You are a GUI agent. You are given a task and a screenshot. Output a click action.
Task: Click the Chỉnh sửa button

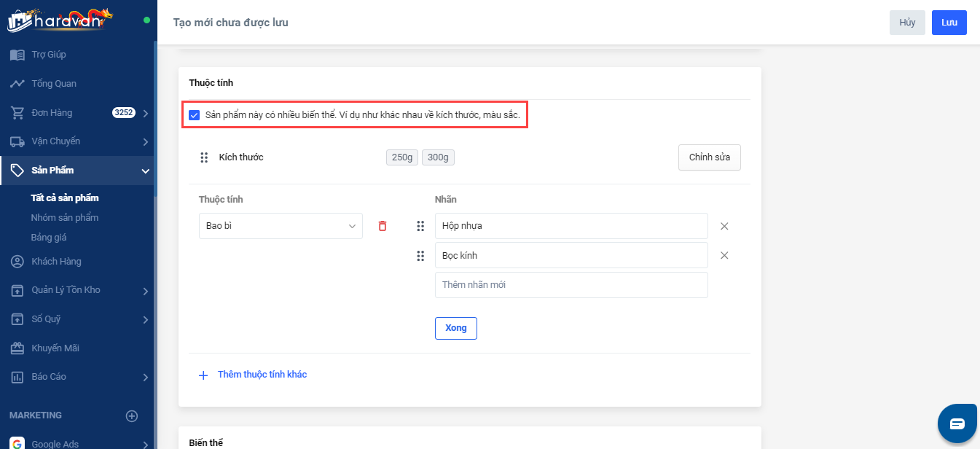(x=709, y=157)
